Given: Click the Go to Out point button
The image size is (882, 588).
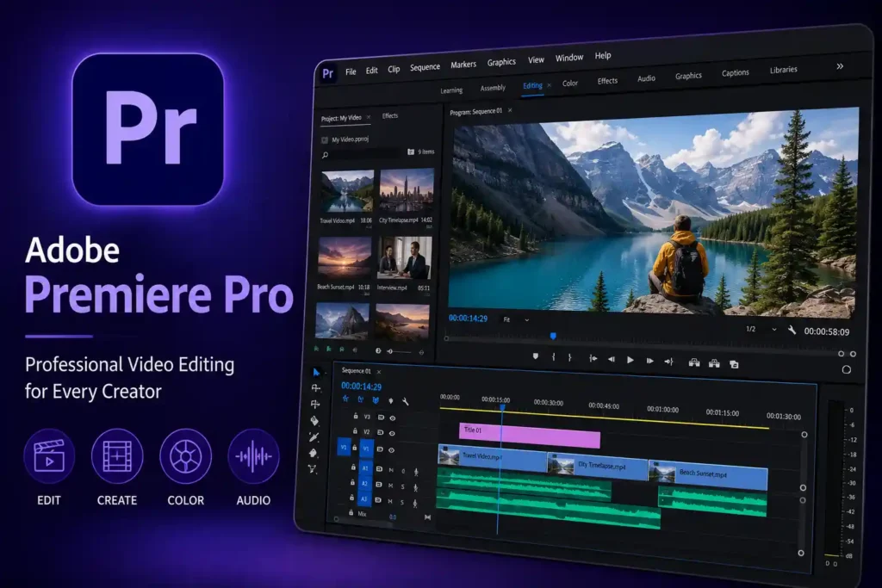Looking at the screenshot, I should point(668,362).
